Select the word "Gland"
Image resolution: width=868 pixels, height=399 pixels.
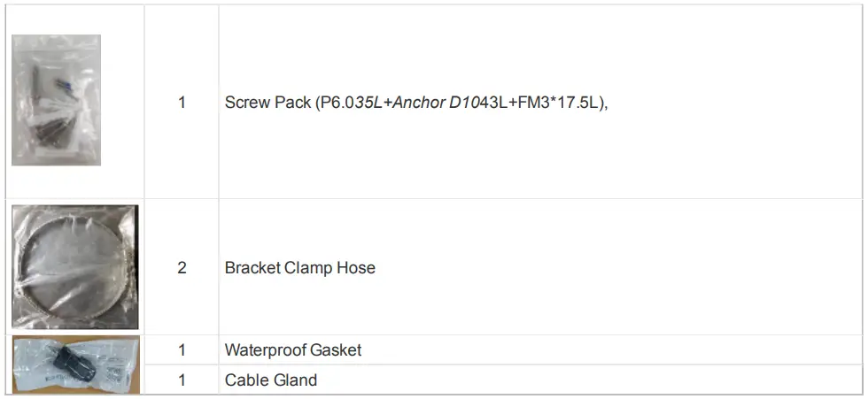(295, 380)
